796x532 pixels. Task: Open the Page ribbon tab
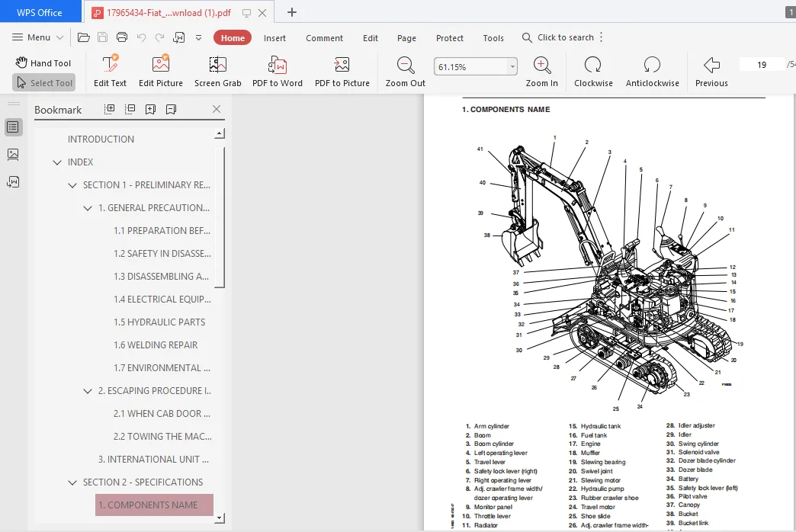coord(406,38)
